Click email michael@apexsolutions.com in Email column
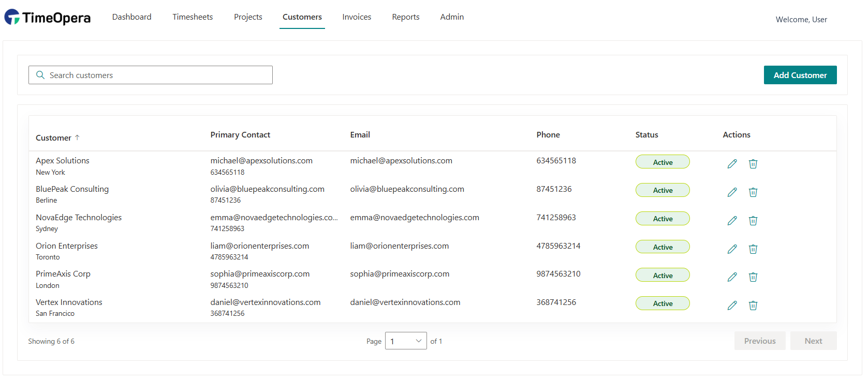This screenshot has height=382, width=868. [x=401, y=161]
